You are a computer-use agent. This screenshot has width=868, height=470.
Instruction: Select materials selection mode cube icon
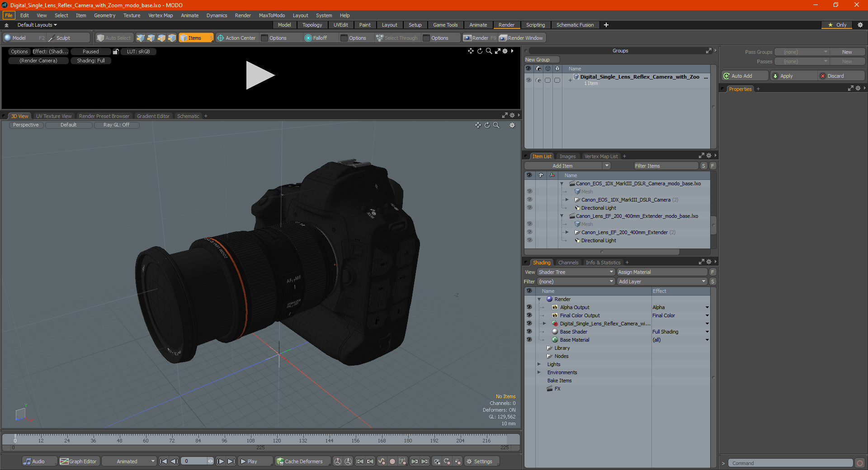click(172, 38)
